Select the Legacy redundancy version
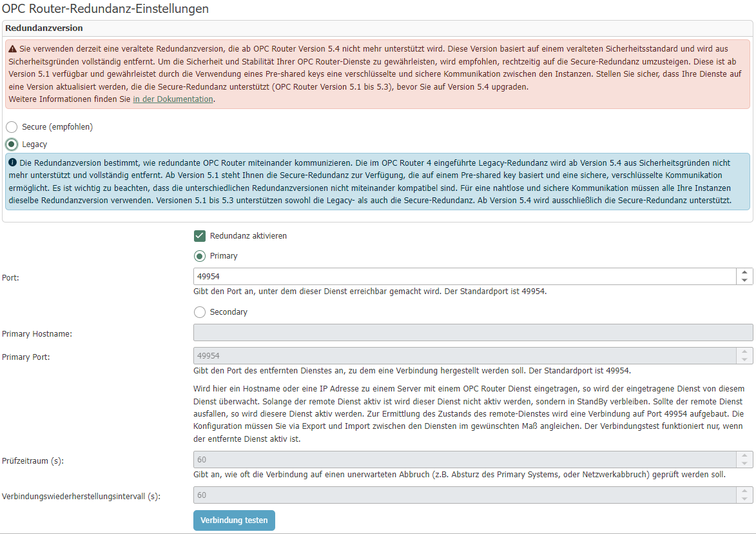This screenshot has height=534, width=756. point(12,144)
